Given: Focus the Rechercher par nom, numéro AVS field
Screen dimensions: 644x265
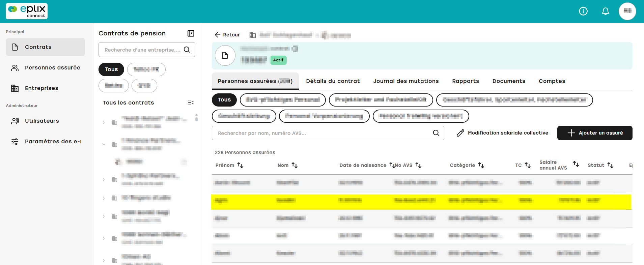Looking at the screenshot, I should click(328, 133).
